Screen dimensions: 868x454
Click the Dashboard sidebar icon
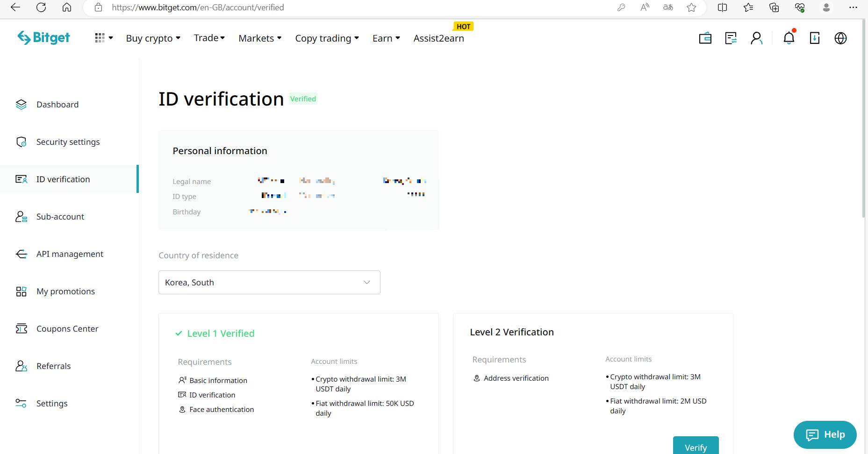(x=22, y=105)
